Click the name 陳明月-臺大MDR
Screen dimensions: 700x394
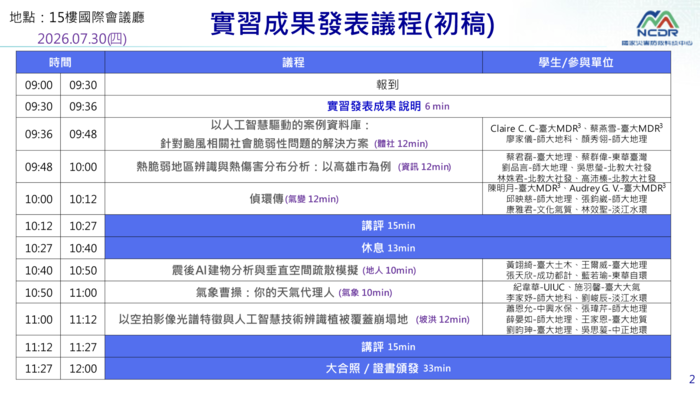click(x=524, y=188)
